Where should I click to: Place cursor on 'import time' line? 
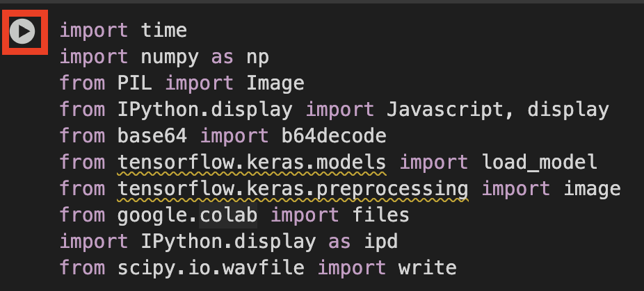[x=123, y=31]
